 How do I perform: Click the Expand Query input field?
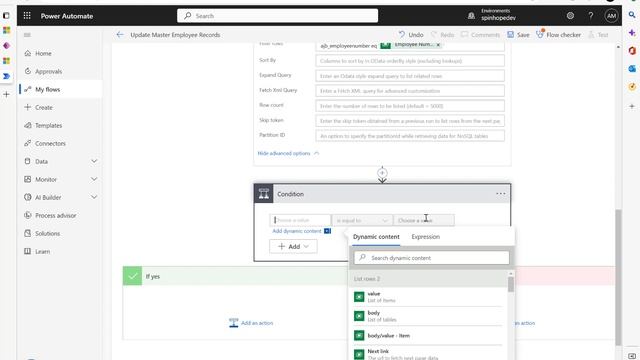[410, 76]
